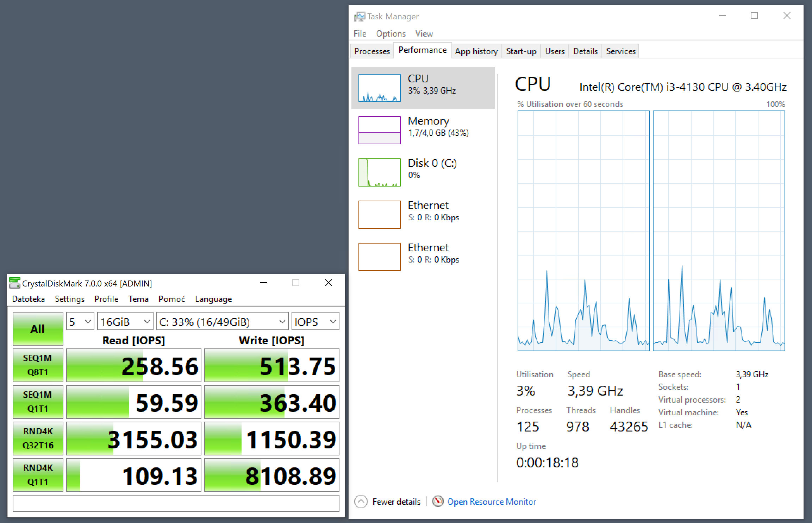The image size is (812, 523).
Task: Open the Settings menu in CrystalDiskMark
Action: [70, 299]
